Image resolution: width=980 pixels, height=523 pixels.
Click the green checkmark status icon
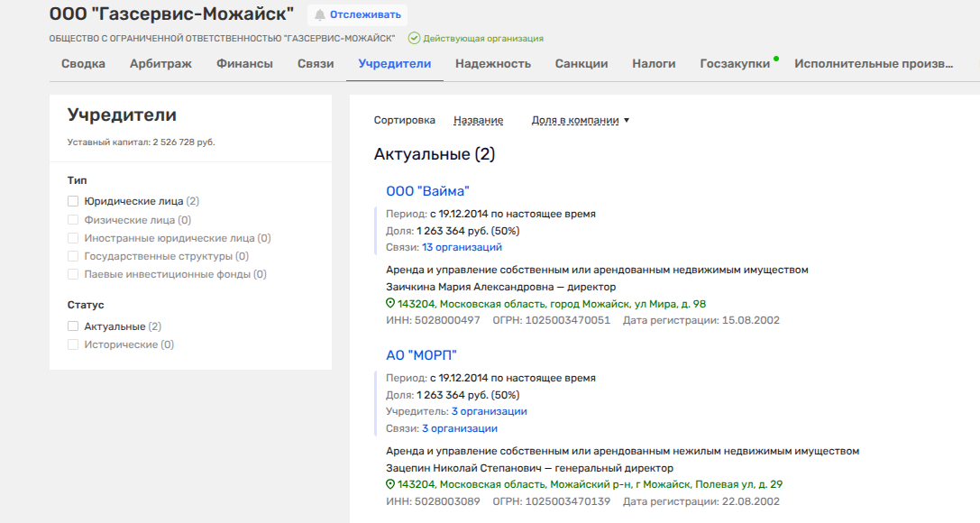coord(414,39)
